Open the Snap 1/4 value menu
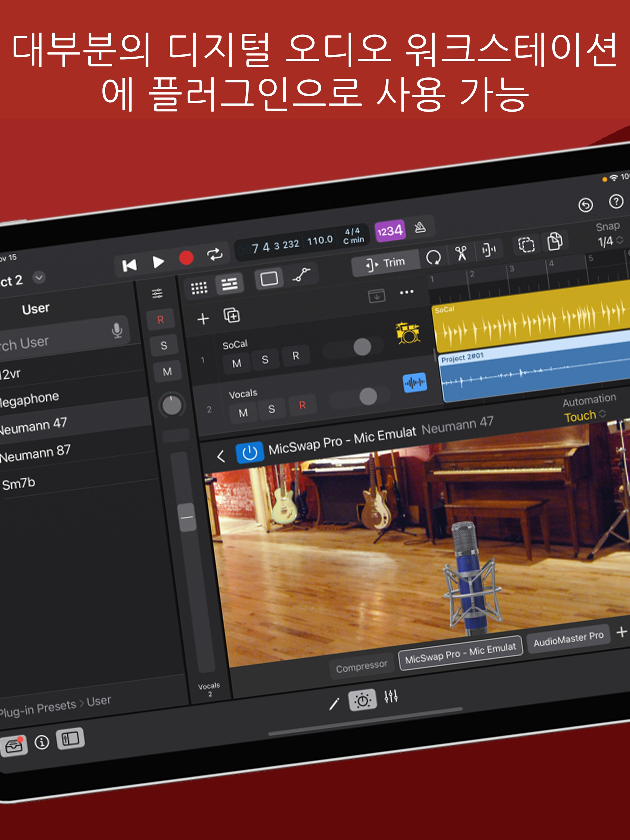 click(x=610, y=241)
